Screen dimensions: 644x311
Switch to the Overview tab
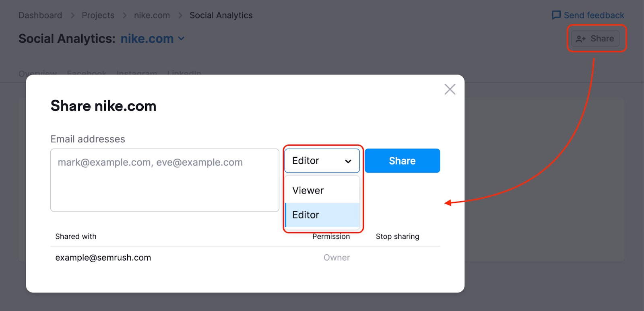click(x=37, y=73)
